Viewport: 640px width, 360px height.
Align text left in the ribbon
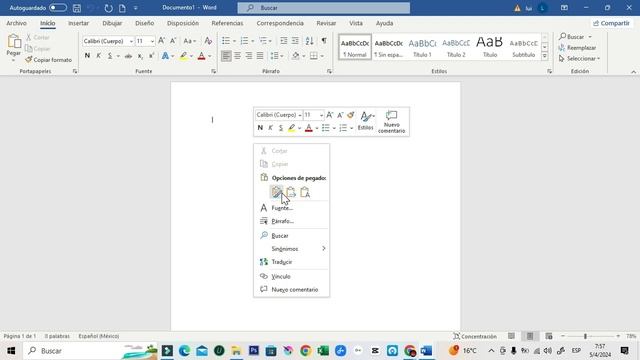pos(226,56)
